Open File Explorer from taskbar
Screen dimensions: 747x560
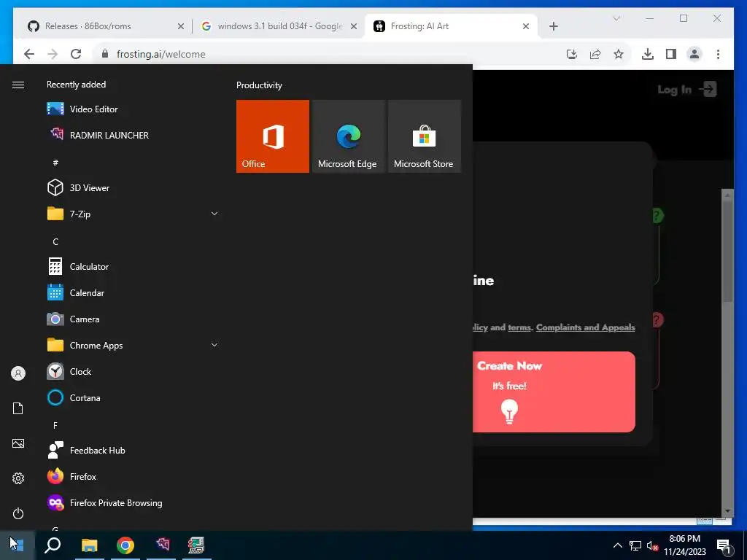(x=89, y=545)
